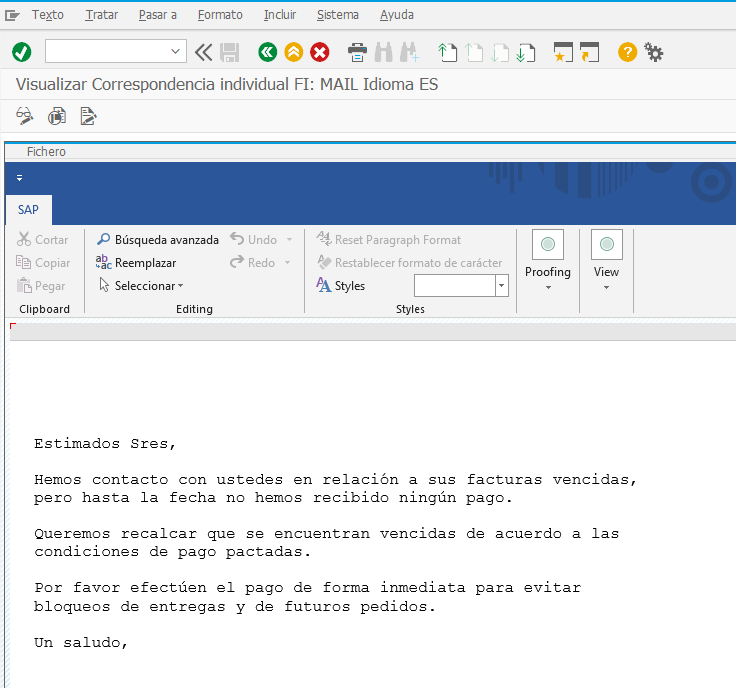The height and width of the screenshot is (688, 736).
Task: Click the green Back arrow icon
Action: pyautogui.click(x=268, y=52)
